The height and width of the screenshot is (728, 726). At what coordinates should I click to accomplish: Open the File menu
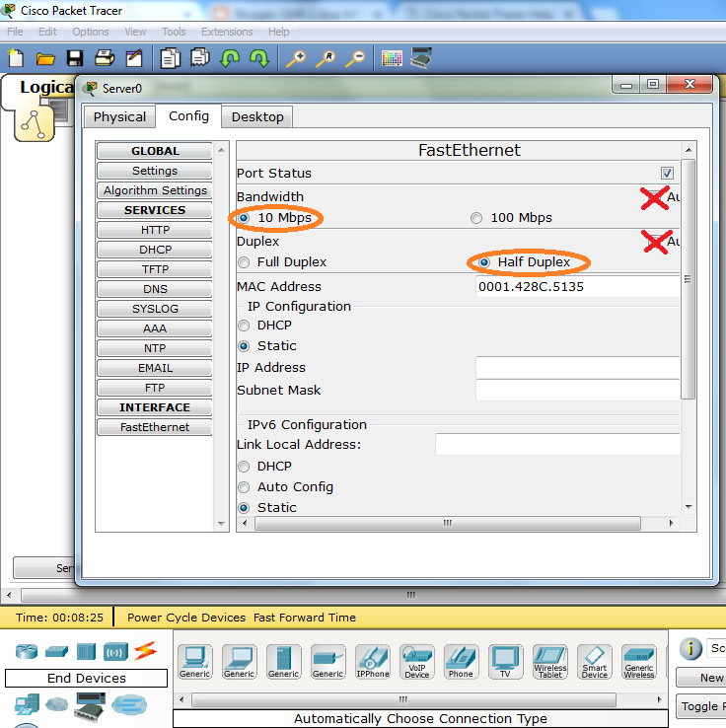click(x=15, y=32)
